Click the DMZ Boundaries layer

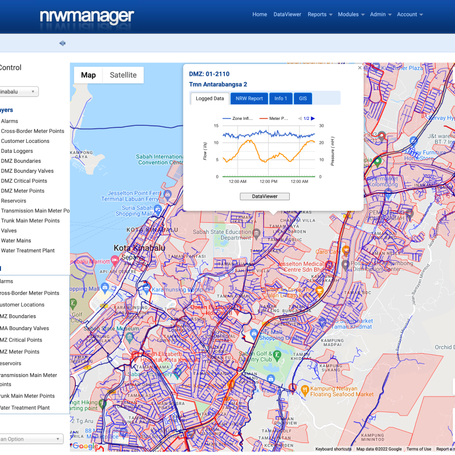(21, 161)
